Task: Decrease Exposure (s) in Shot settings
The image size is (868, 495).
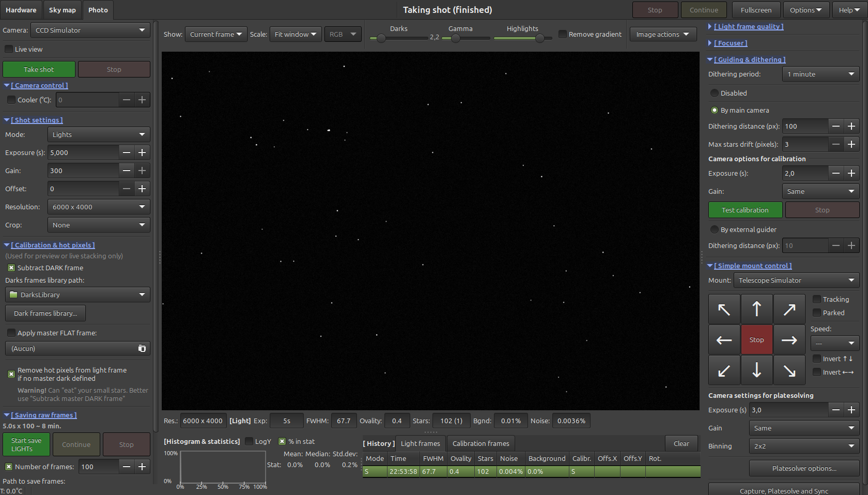Action: click(x=127, y=152)
